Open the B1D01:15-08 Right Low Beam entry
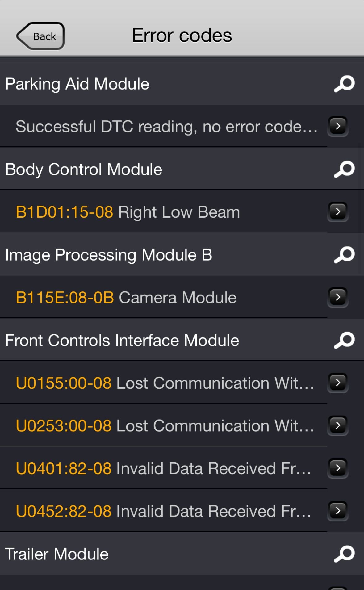The width and height of the screenshot is (364, 590). [128, 212]
